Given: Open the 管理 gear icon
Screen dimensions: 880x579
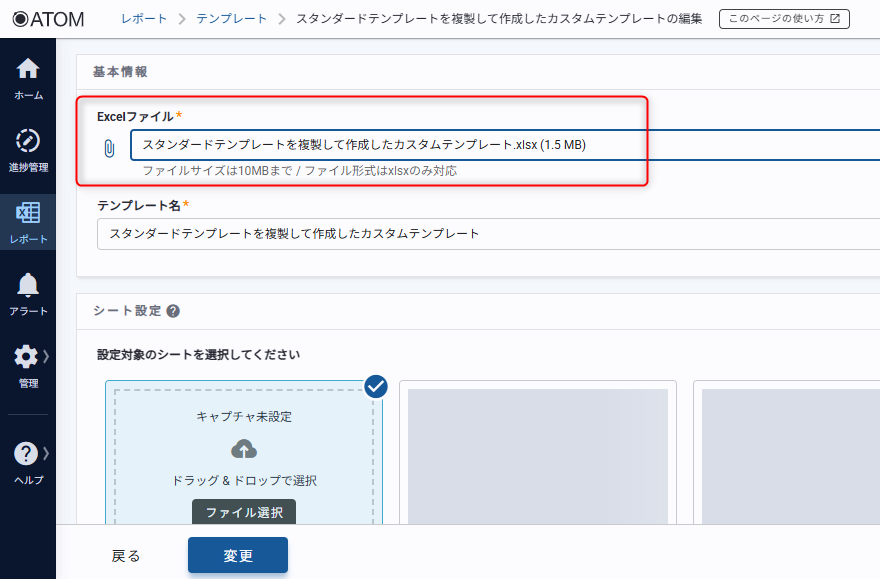Looking at the screenshot, I should click(26, 357).
